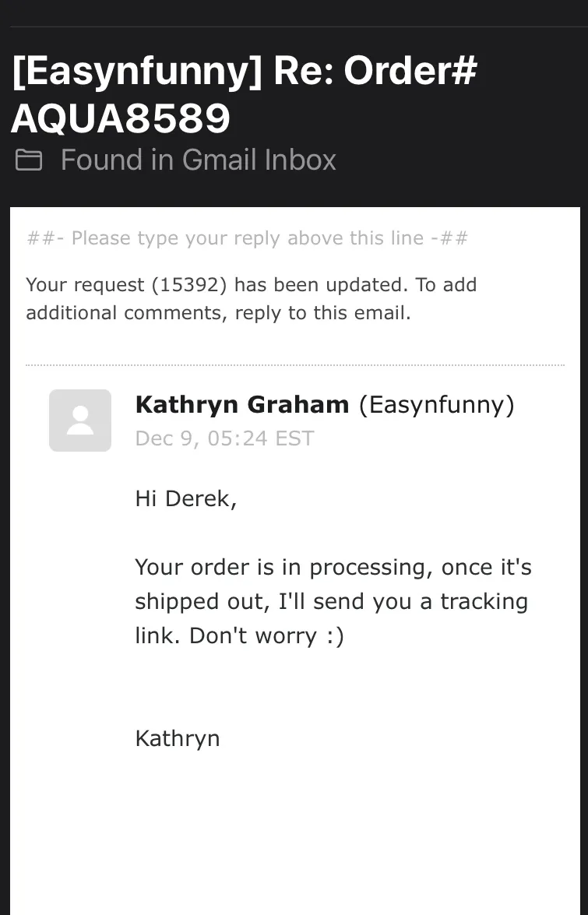Click the Don't worry :) text
The width and height of the screenshot is (588, 915).
[266, 635]
